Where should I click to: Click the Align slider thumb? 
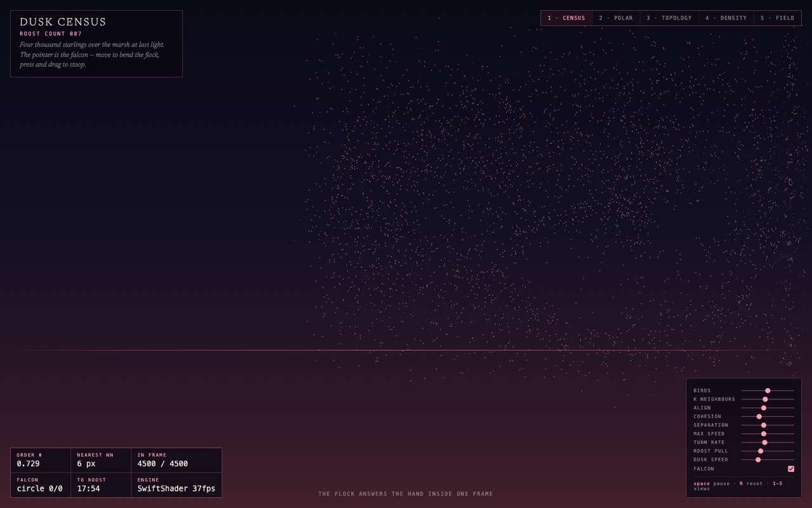(x=764, y=408)
